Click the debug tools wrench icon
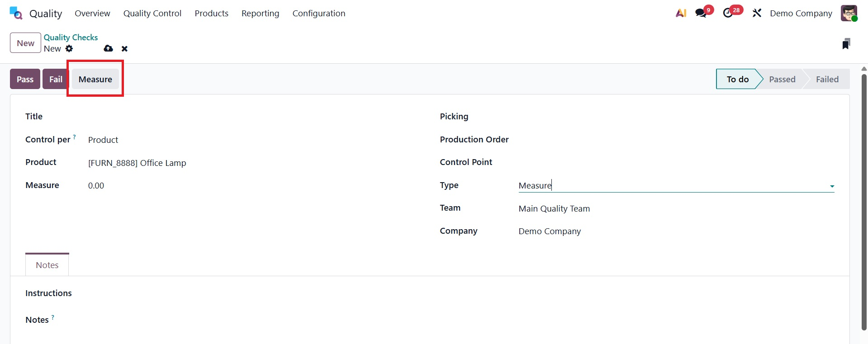This screenshot has width=868, height=344. point(757,13)
